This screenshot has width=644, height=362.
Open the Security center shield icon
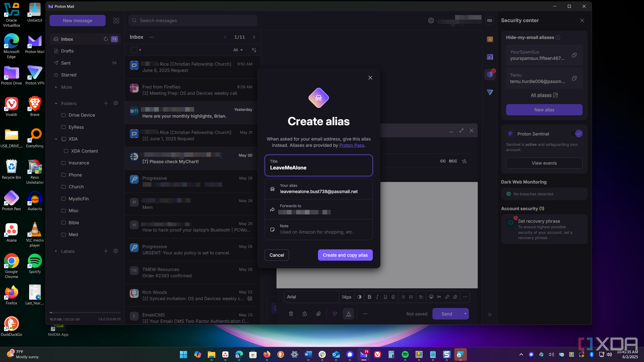pos(490,74)
